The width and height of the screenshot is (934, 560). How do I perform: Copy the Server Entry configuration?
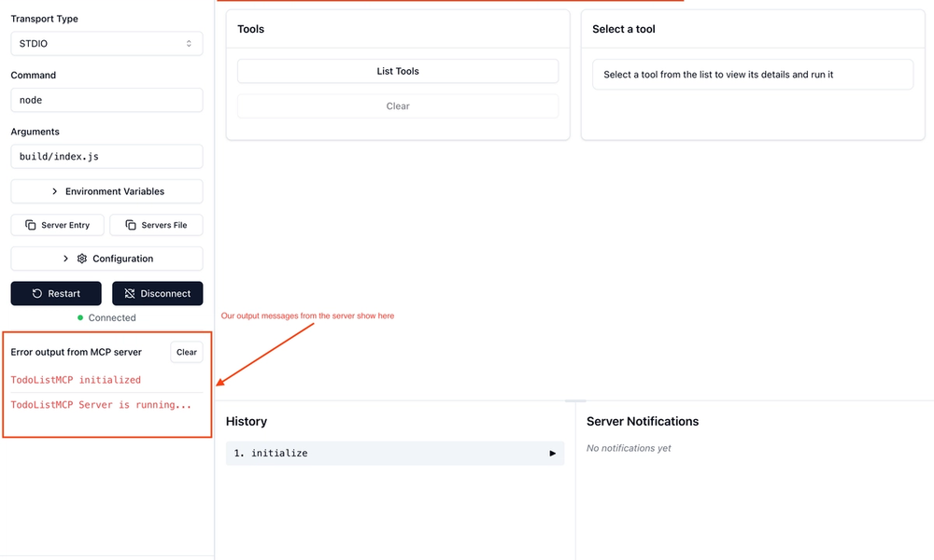click(x=57, y=225)
